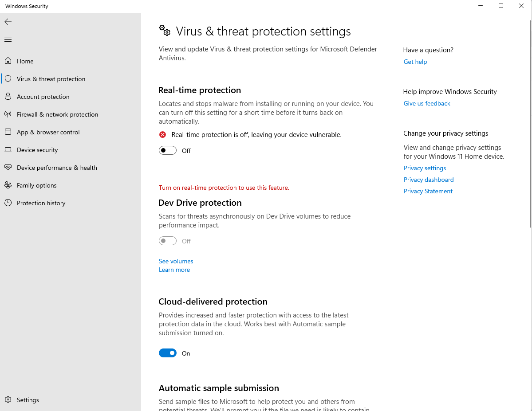This screenshot has height=411, width=532.
Task: Open the Get help link
Action: coord(415,62)
